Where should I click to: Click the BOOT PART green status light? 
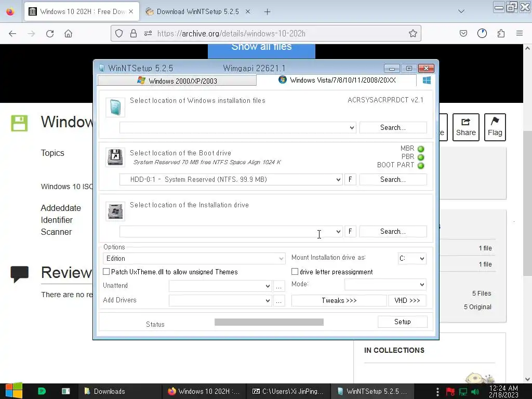tap(421, 166)
